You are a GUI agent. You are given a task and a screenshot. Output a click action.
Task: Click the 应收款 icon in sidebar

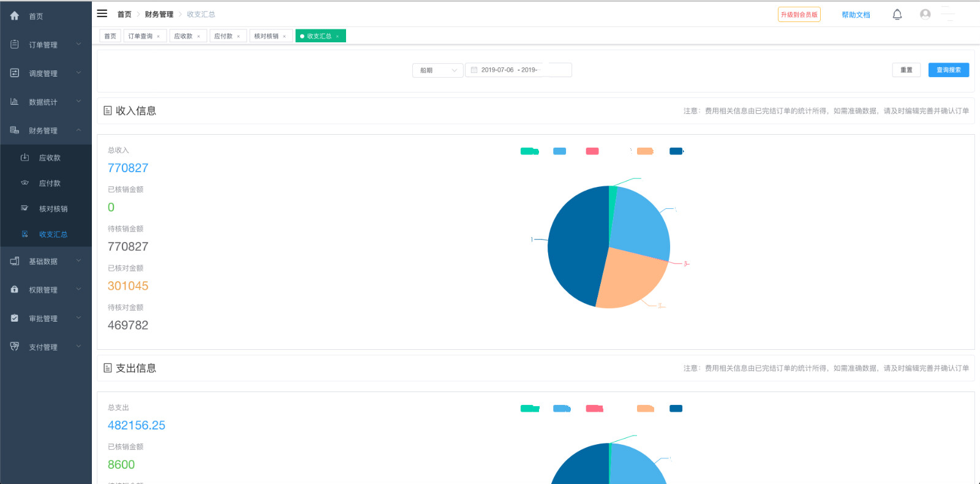point(24,157)
